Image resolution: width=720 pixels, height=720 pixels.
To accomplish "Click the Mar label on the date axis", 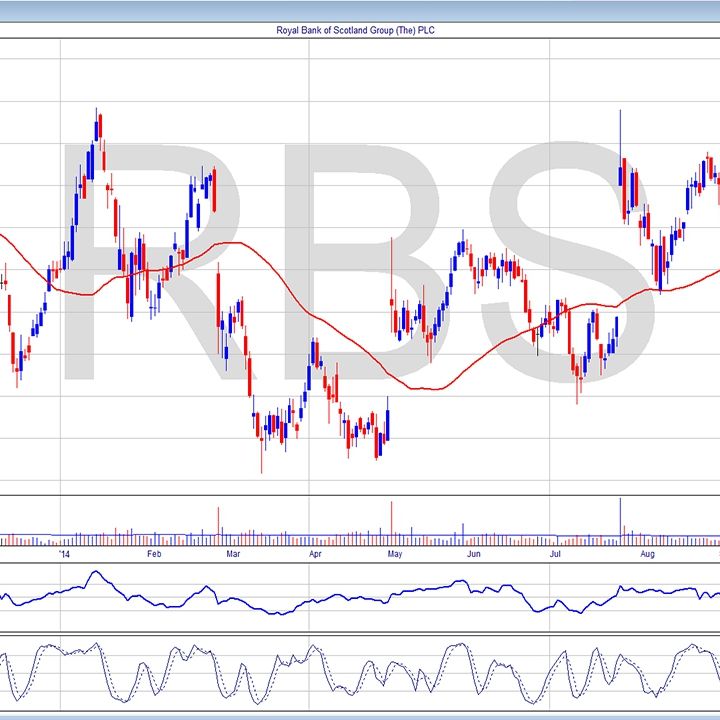I will pos(233,553).
